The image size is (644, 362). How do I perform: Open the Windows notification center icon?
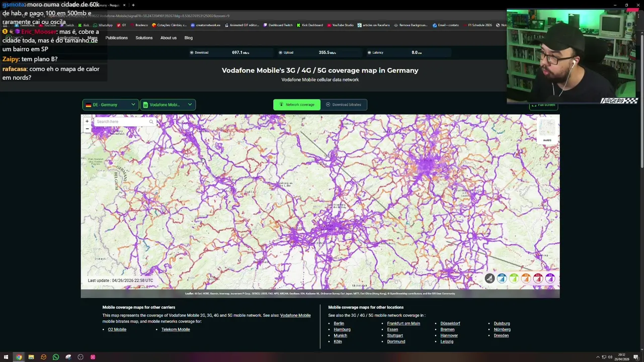[636, 357]
